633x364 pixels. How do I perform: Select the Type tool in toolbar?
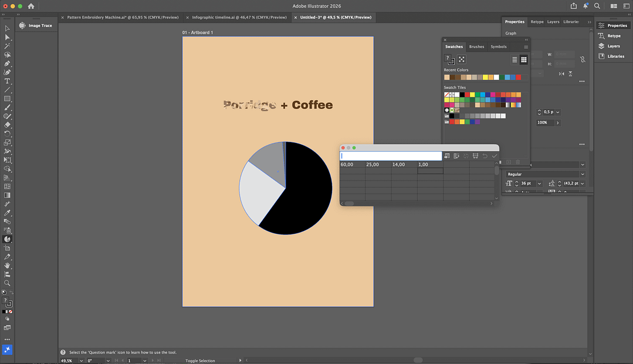click(8, 81)
